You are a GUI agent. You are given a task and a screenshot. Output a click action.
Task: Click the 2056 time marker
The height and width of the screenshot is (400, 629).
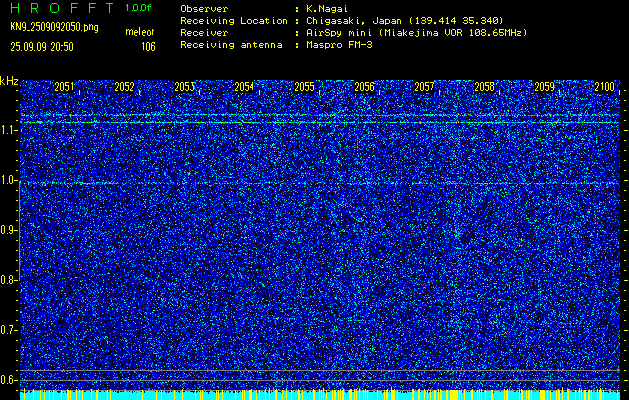point(365,87)
